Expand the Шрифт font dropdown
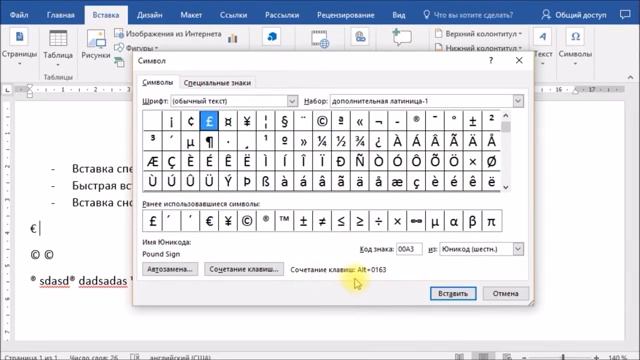Viewport: 640px width, 360px height. [x=292, y=101]
